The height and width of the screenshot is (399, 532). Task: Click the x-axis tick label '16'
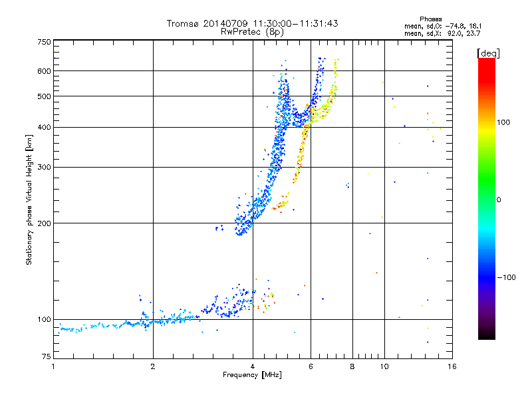pyautogui.click(x=452, y=366)
